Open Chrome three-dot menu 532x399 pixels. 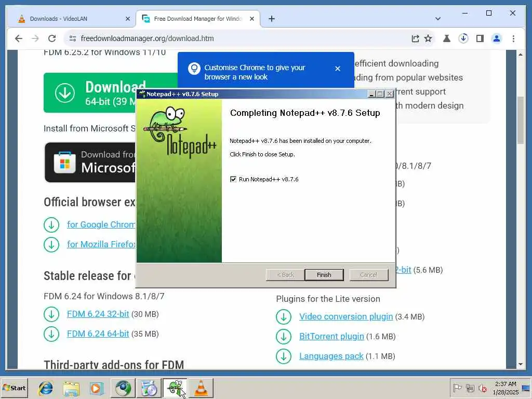pyautogui.click(x=513, y=38)
